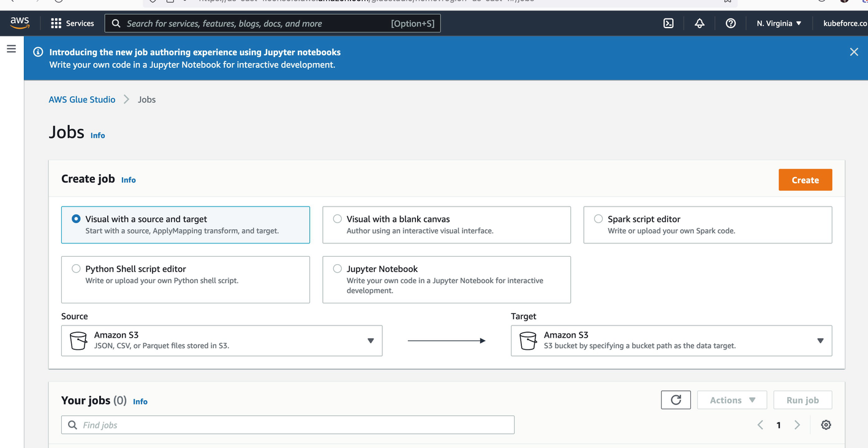Click the orange Create button

[805, 180]
